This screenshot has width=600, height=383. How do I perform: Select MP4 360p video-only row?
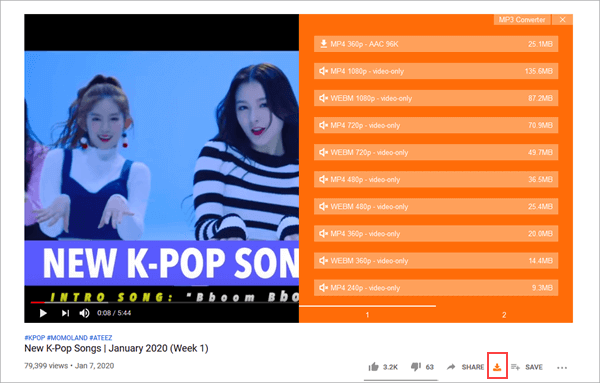[436, 234]
